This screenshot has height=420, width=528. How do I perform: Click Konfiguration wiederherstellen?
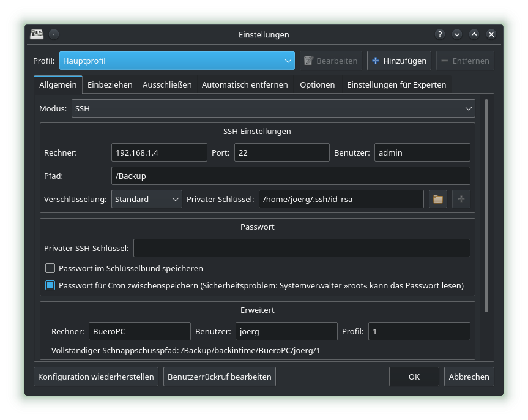[95, 377]
